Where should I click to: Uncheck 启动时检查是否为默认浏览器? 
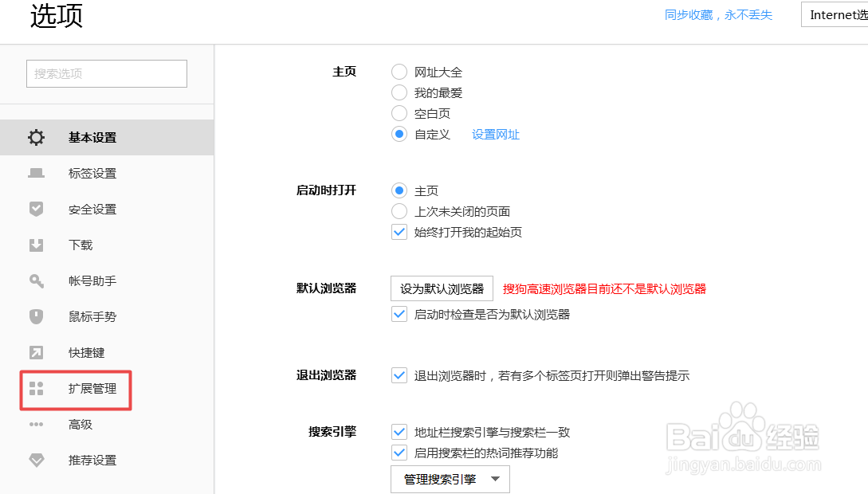coord(399,314)
